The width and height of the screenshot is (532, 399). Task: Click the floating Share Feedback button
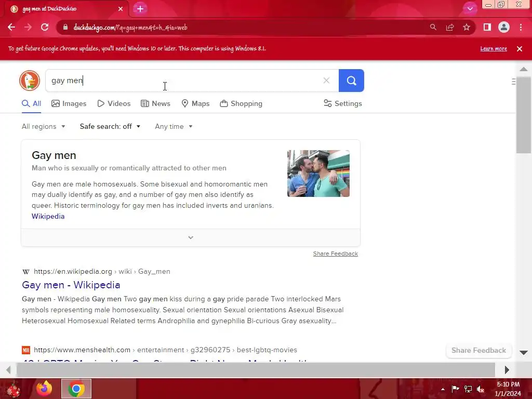tap(478, 351)
